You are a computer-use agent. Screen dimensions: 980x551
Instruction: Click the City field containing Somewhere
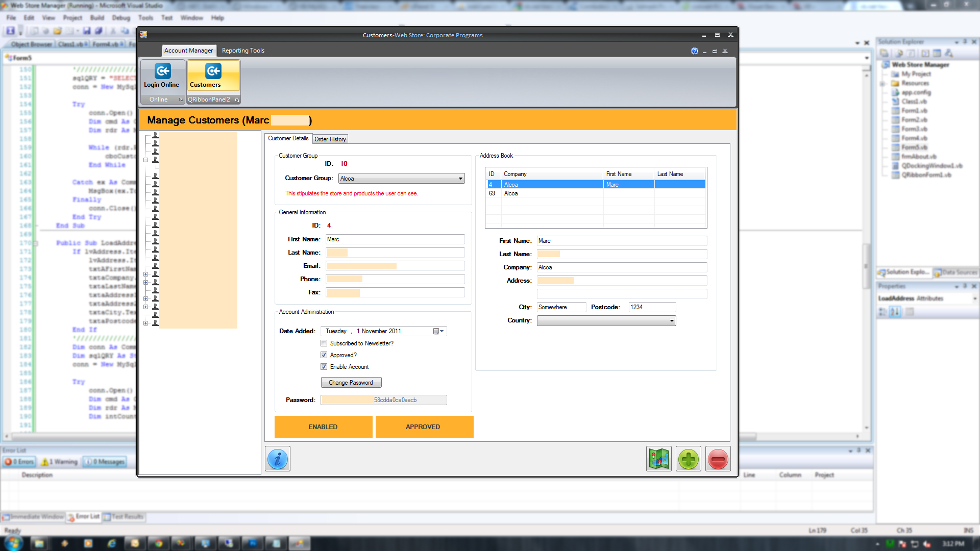561,307
